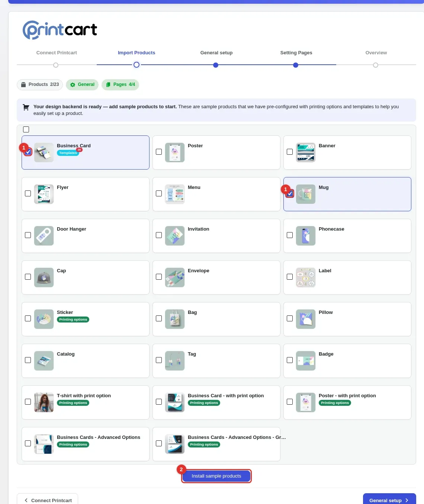The image size is (424, 504).
Task: Click the Badge product thumbnail
Action: [306, 361]
